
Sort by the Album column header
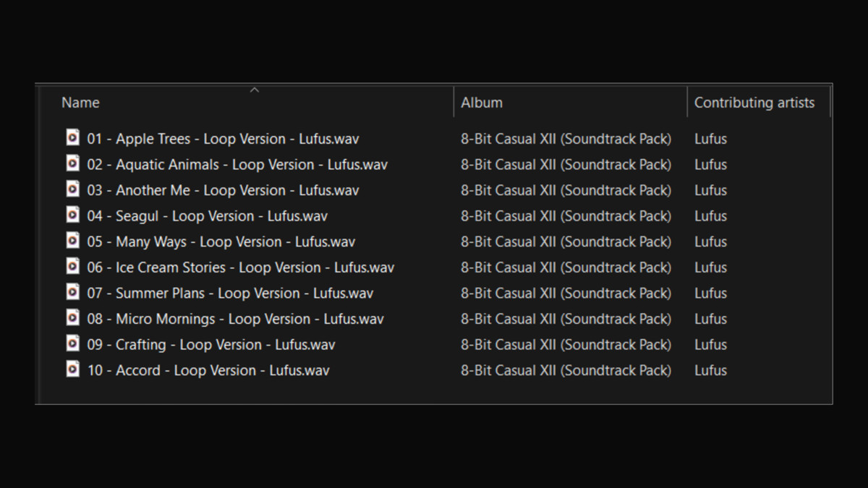coord(482,103)
